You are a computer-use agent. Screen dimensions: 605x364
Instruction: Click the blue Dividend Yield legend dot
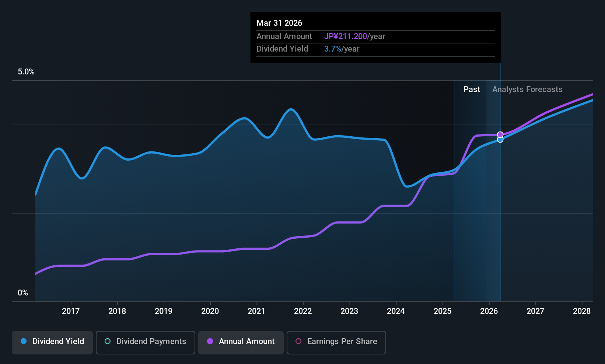(24, 342)
